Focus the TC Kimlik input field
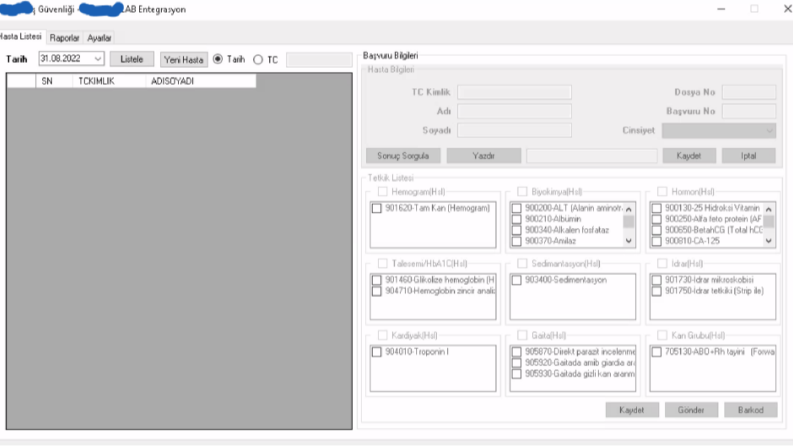793x446 pixels. (514, 92)
